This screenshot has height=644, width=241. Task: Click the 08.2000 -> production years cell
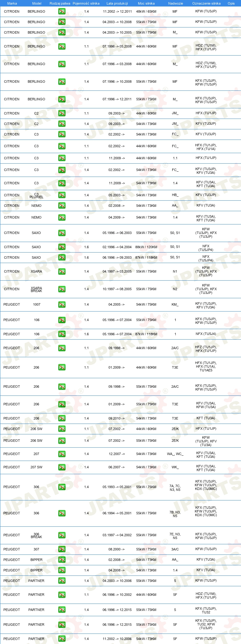(x=116, y=549)
